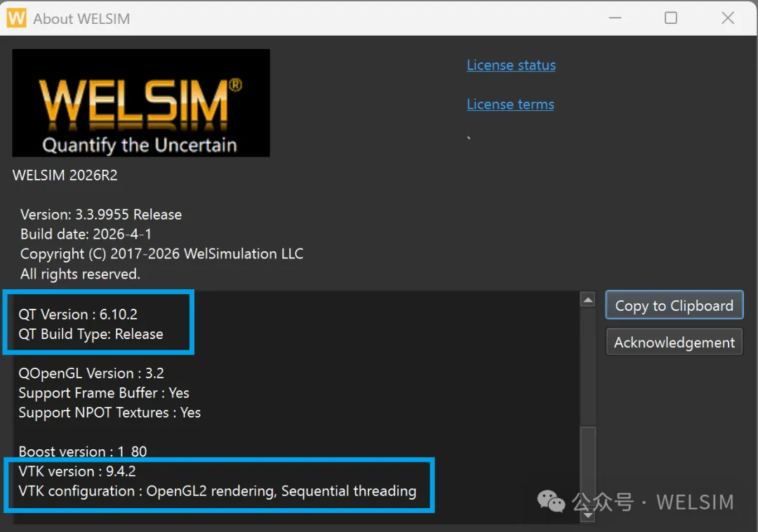Click the copyright line 'WelSimulation LLC'

[x=161, y=253]
